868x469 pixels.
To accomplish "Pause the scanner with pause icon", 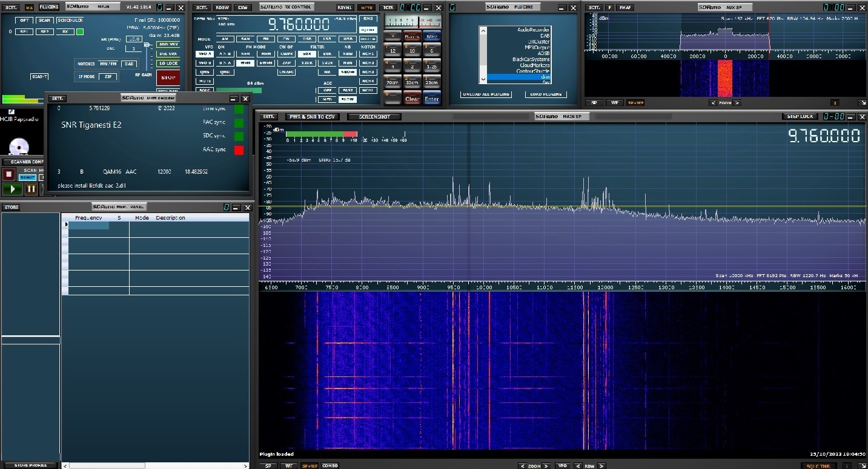I will pos(30,189).
